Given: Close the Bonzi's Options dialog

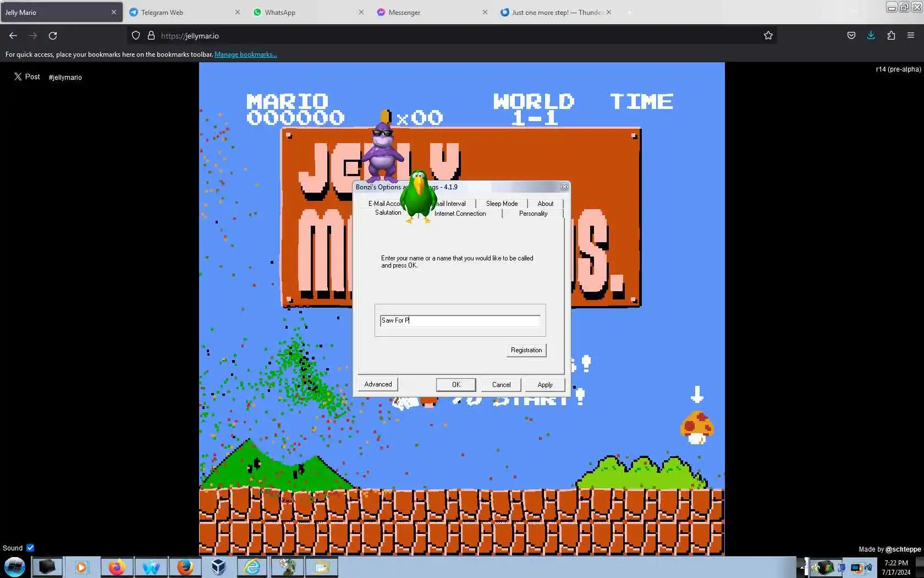Looking at the screenshot, I should (564, 187).
